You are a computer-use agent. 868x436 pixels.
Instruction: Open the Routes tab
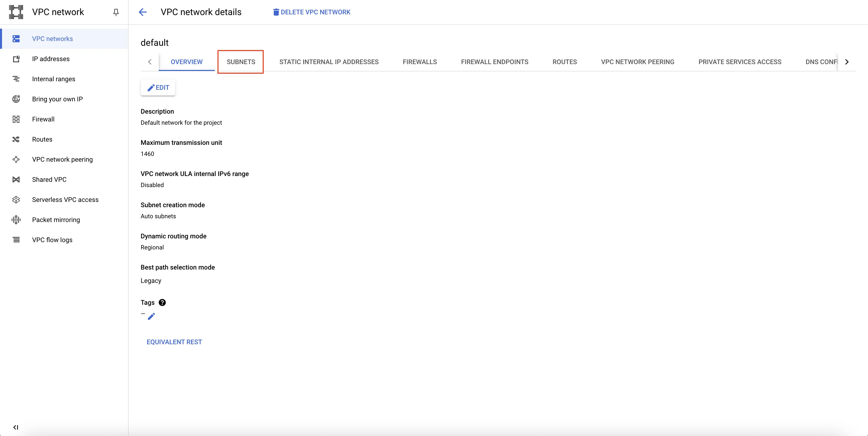click(565, 62)
